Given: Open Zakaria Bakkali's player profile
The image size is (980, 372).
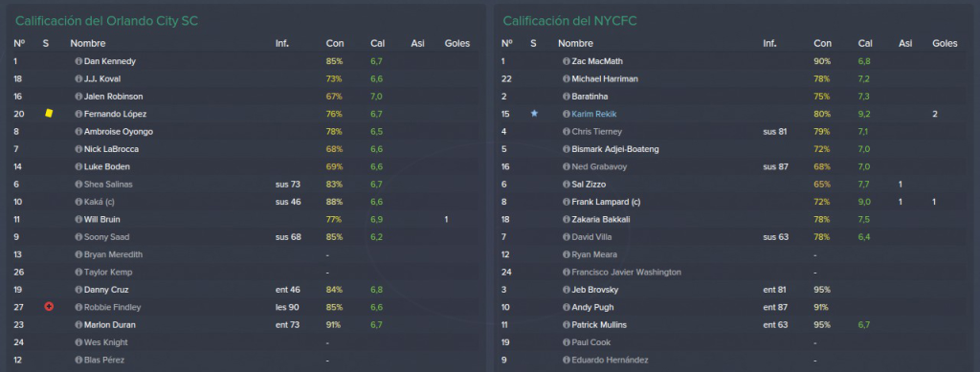Looking at the screenshot, I should pos(601,220).
